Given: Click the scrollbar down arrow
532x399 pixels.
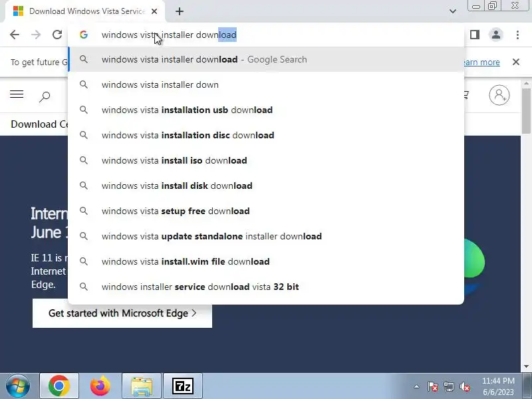Looking at the screenshot, I should [x=526, y=366].
